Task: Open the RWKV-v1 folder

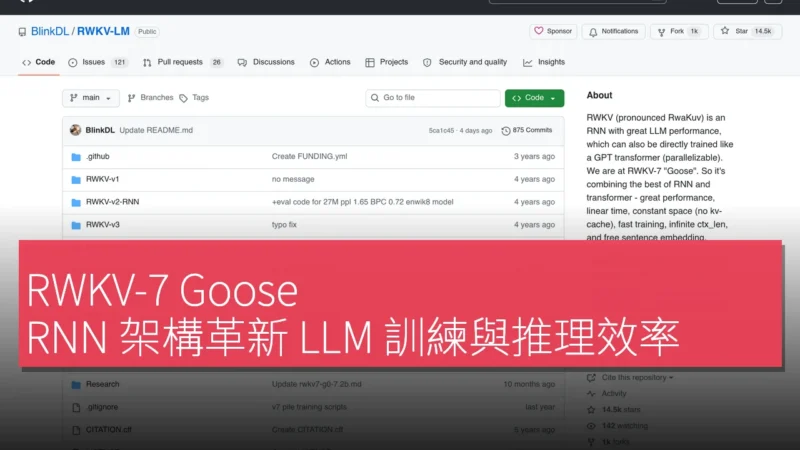Action: (x=103, y=179)
